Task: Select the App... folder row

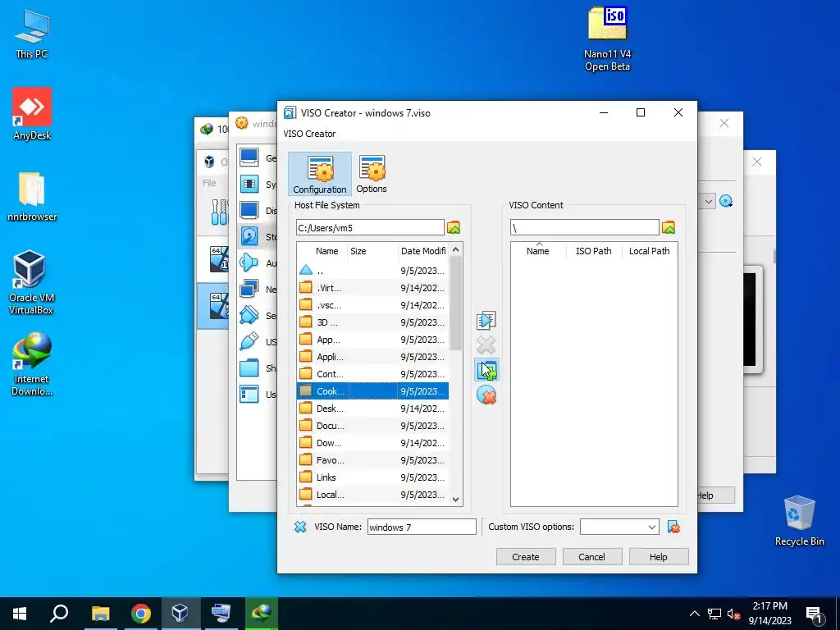Action: coord(373,339)
